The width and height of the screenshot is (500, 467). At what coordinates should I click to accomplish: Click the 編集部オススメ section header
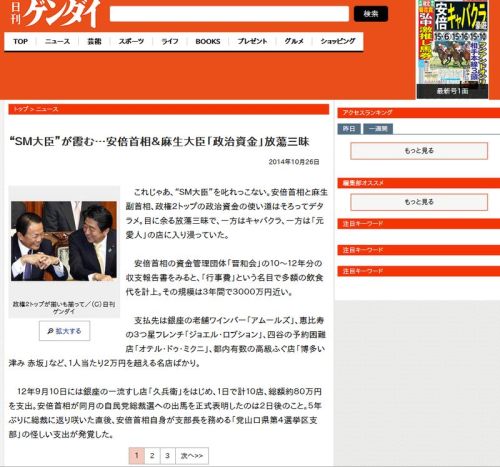(419, 183)
